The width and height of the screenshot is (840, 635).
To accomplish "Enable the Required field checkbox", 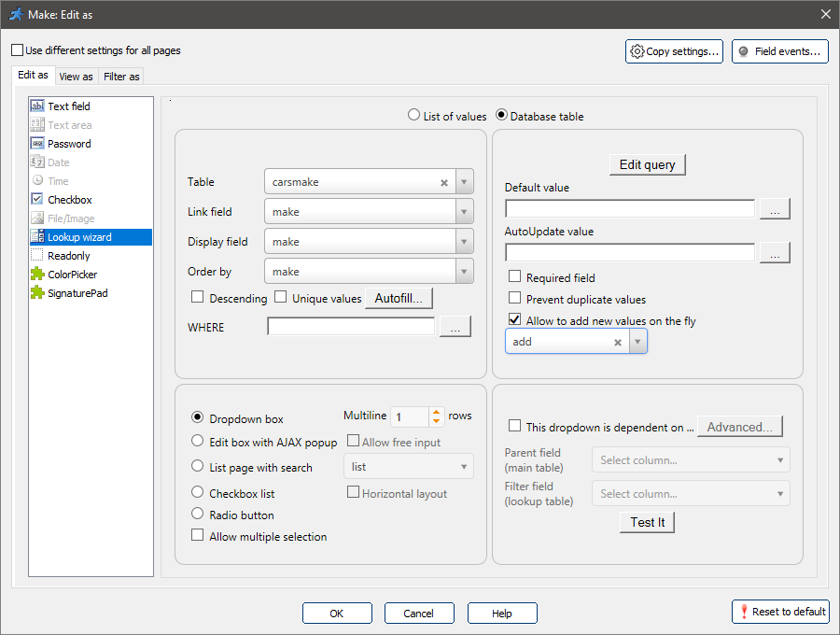I will point(514,277).
